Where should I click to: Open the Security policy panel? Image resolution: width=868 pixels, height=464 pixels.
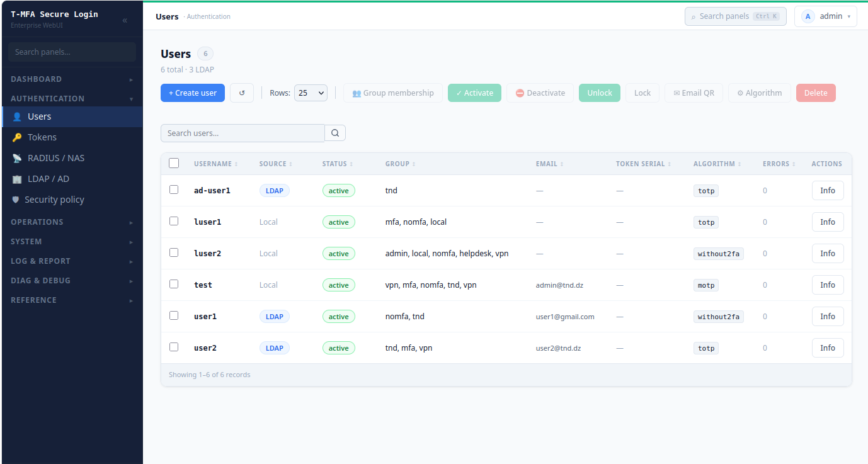72,200
